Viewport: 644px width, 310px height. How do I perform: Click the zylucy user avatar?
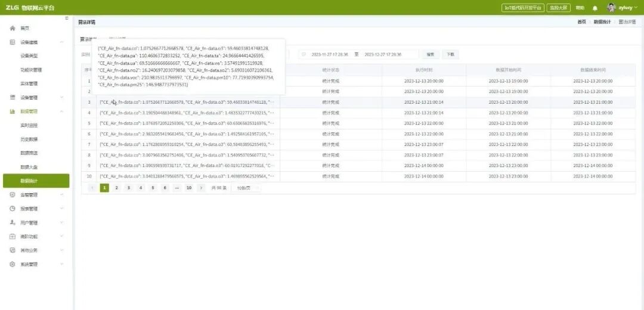click(611, 7)
